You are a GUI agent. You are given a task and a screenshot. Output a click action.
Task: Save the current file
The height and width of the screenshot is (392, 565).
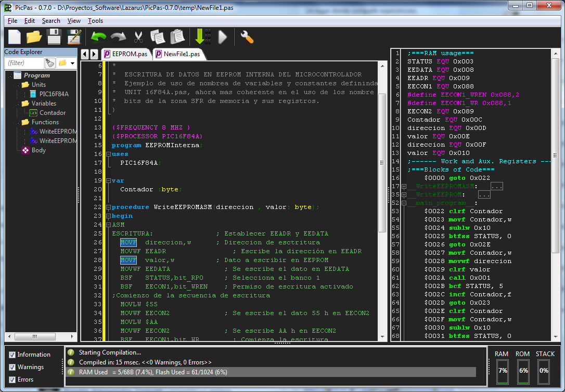pyautogui.click(x=55, y=37)
